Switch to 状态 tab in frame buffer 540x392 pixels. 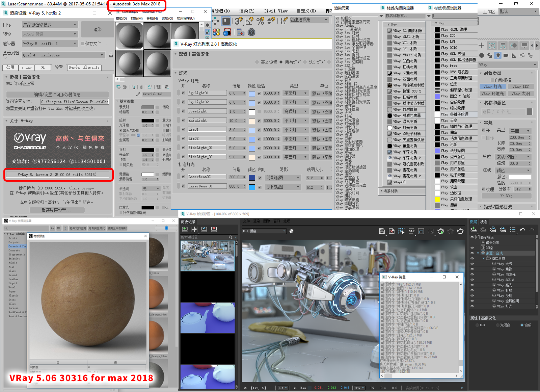point(484,222)
